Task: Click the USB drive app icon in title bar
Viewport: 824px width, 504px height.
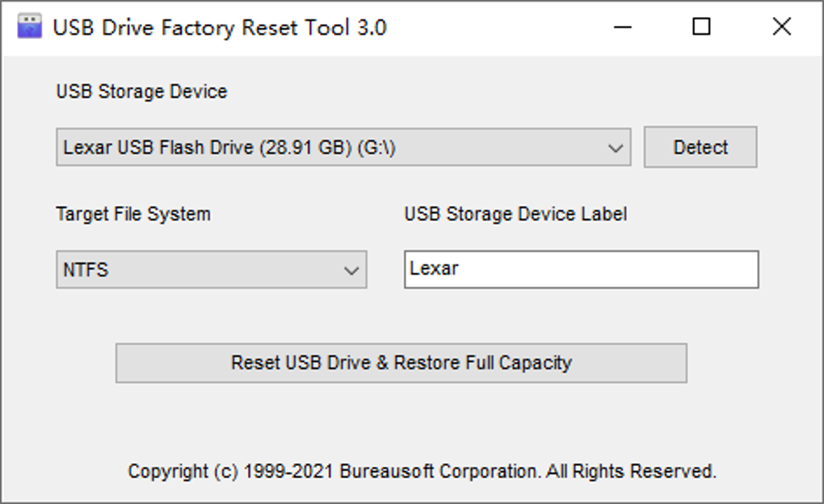Action: coord(28,27)
